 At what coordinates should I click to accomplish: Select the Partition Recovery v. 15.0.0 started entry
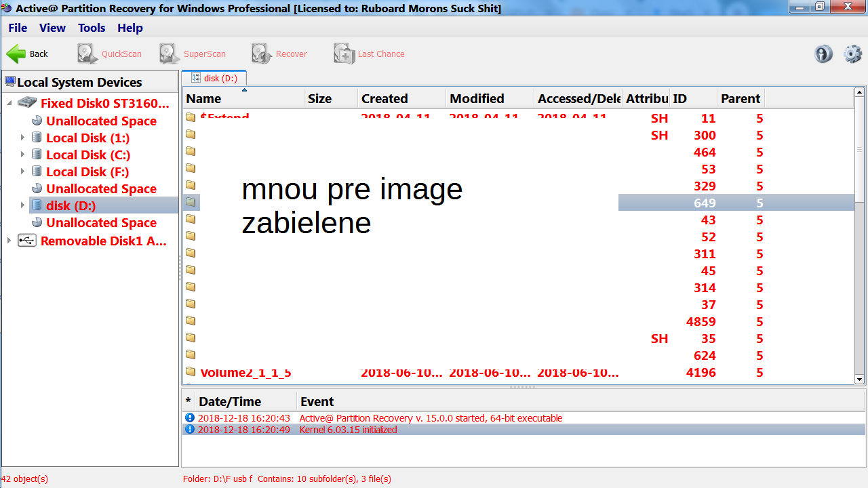(x=431, y=418)
